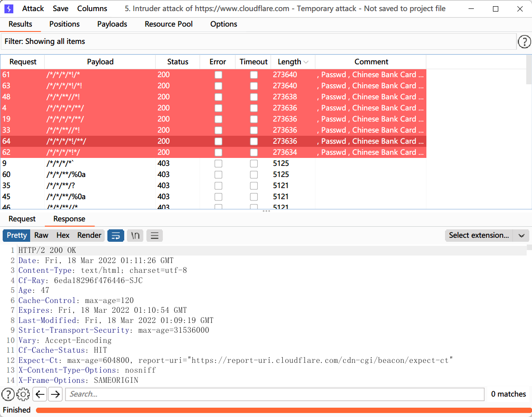Toggle Timeout checkbox for request 60
Viewport: 532px width, 417px height.
click(254, 175)
